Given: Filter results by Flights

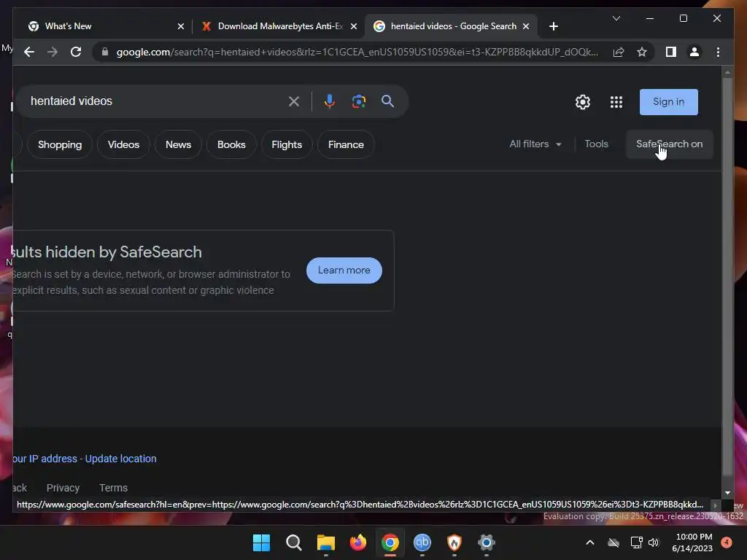Looking at the screenshot, I should click(x=286, y=145).
